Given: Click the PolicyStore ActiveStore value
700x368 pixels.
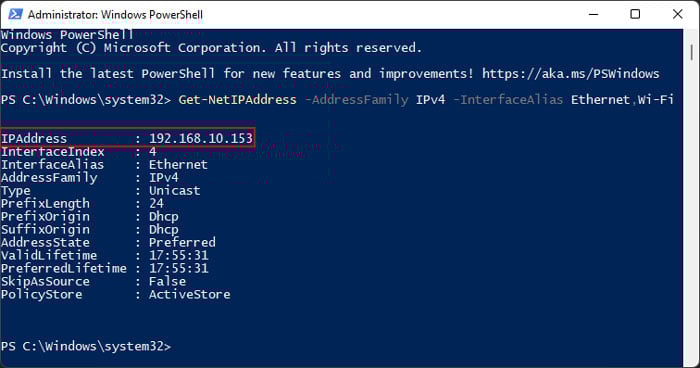Looking at the screenshot, I should (190, 294).
